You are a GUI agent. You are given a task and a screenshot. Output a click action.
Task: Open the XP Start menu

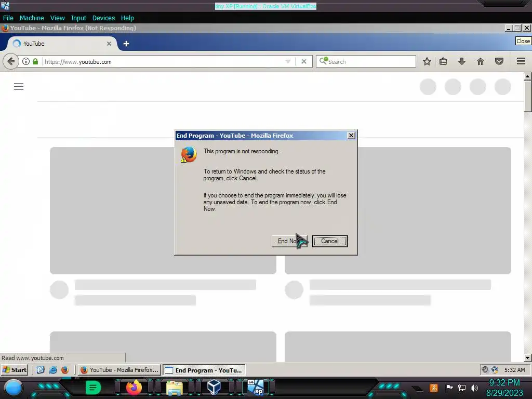tap(14, 370)
